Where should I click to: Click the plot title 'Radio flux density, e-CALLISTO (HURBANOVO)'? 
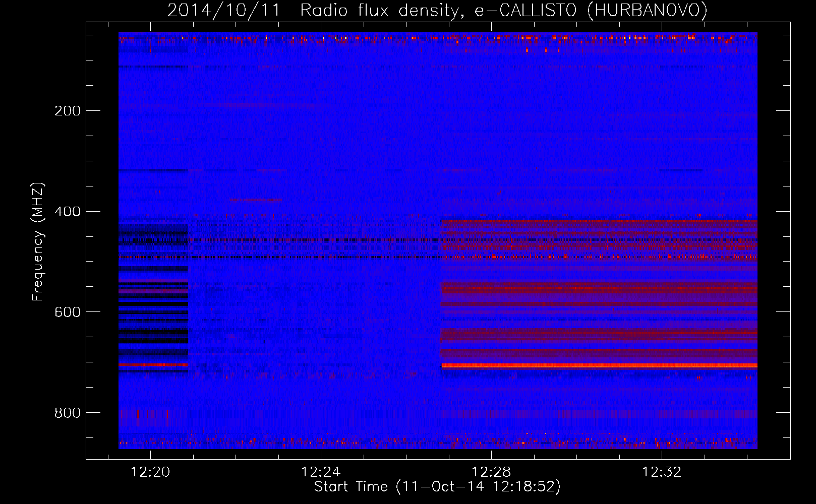pos(503,10)
